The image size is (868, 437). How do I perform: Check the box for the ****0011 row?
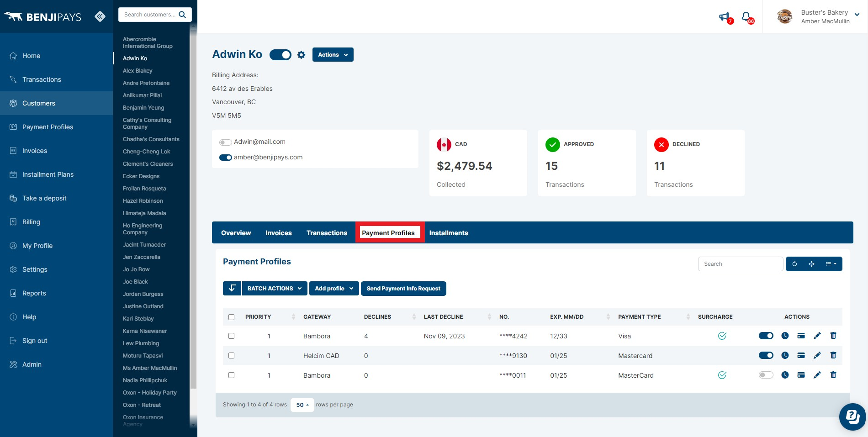[231, 375]
